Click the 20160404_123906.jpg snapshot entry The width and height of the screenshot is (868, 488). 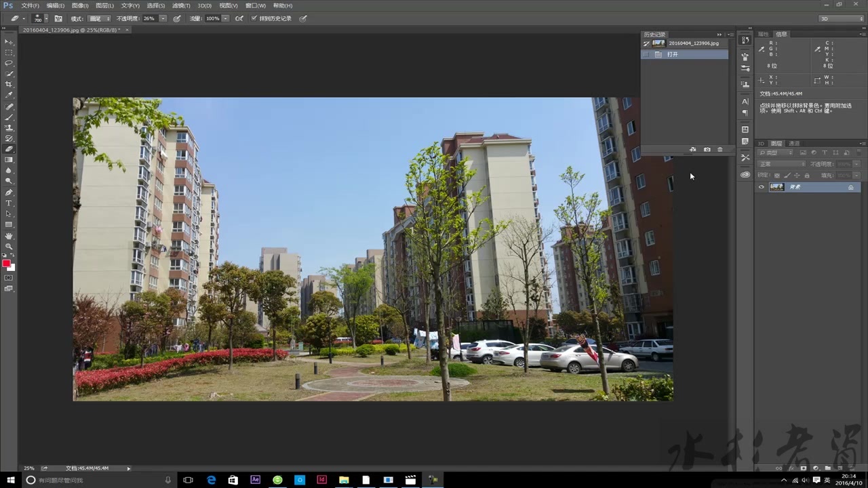(684, 43)
